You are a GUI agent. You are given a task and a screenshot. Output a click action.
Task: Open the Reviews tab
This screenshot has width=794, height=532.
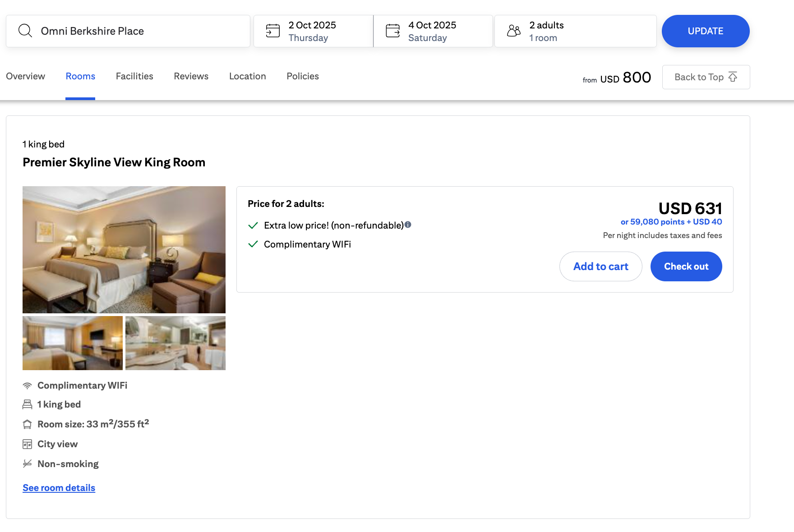191,76
